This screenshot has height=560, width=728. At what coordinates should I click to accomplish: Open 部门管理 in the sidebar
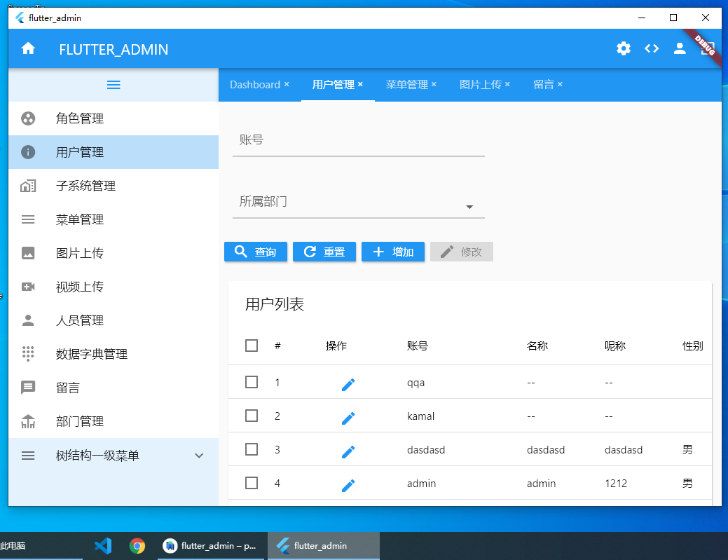pos(114,421)
